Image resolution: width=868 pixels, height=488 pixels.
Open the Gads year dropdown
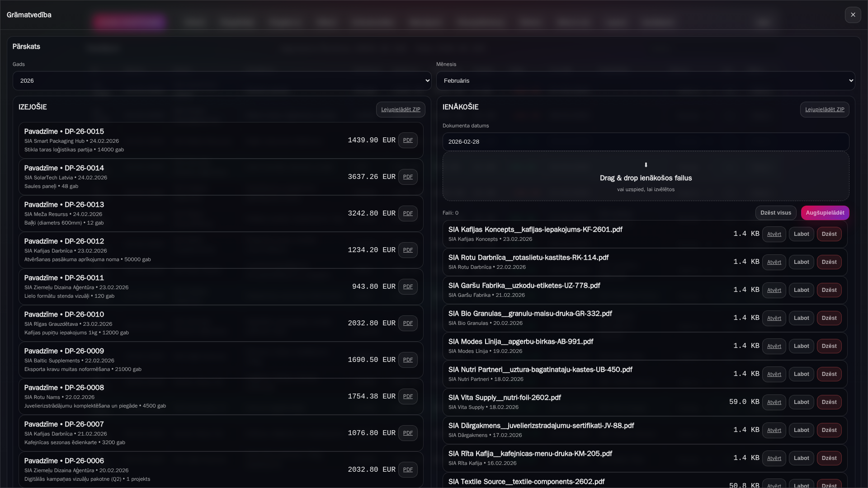pyautogui.click(x=222, y=81)
